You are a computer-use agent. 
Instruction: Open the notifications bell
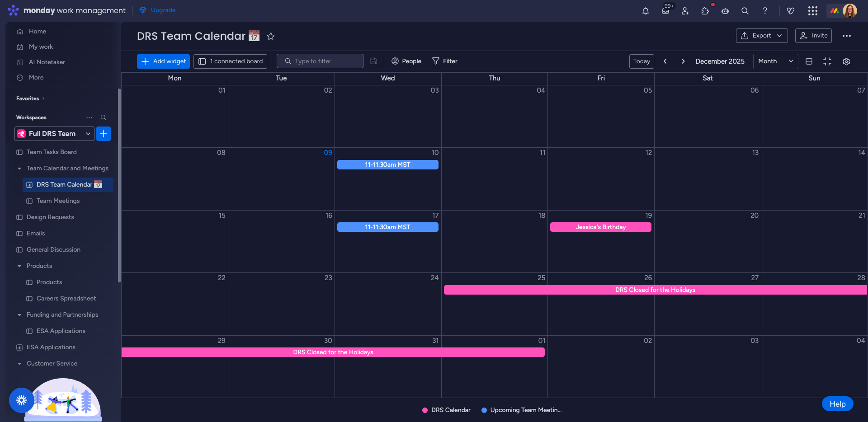[x=645, y=11]
